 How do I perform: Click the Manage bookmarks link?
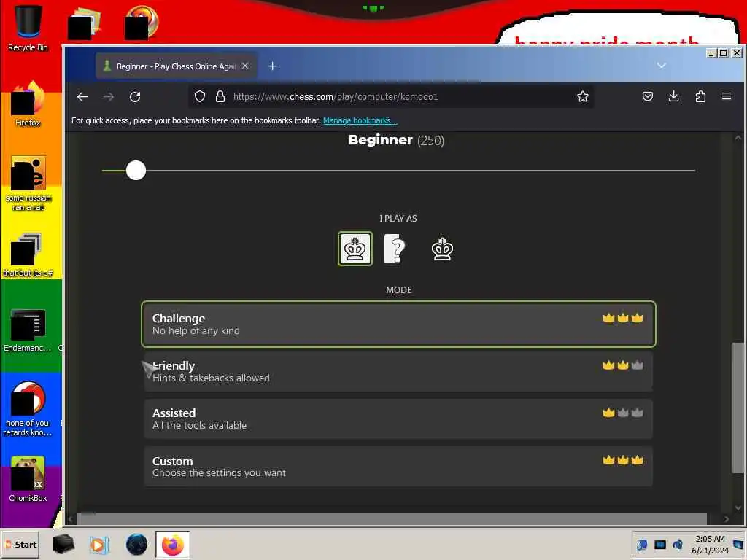360,120
